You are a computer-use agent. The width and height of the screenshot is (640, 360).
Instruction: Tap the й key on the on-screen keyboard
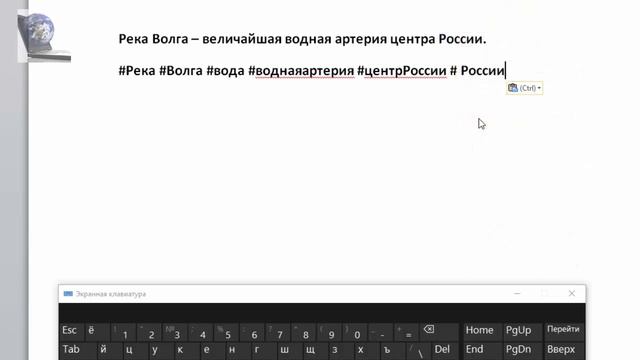[110, 351]
